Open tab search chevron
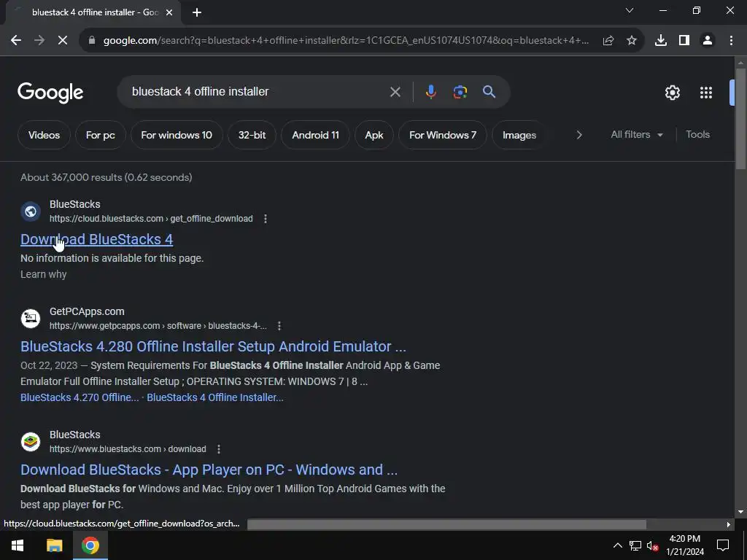 [630, 10]
